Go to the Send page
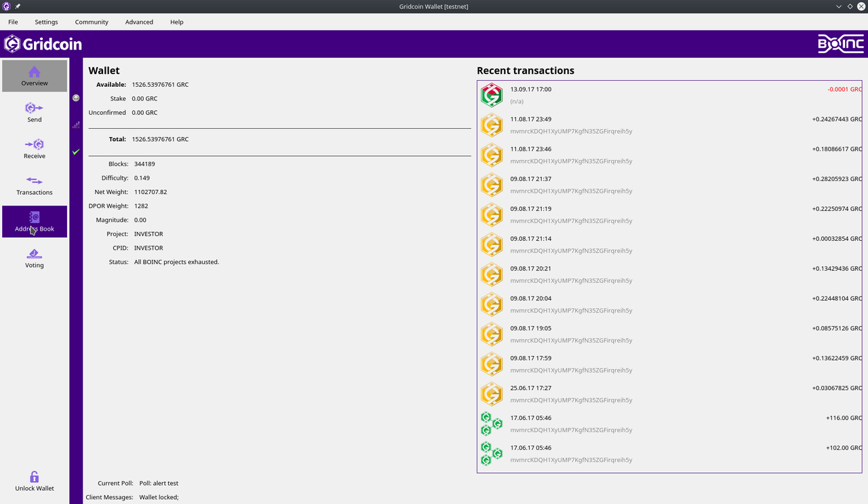 [35, 113]
